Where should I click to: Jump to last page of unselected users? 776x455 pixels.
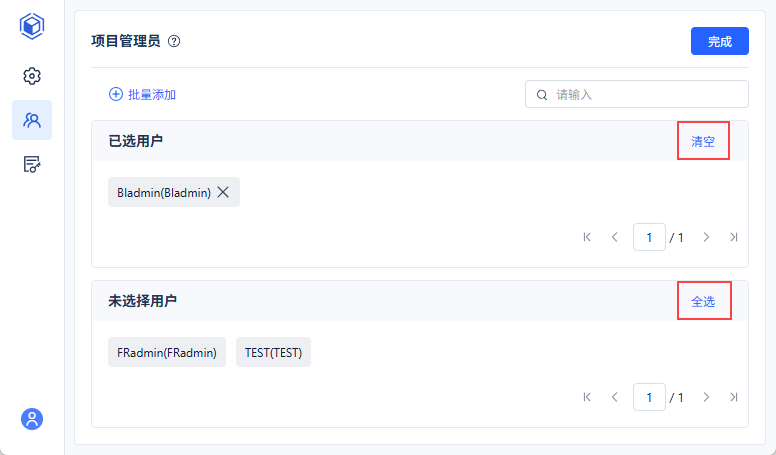733,397
